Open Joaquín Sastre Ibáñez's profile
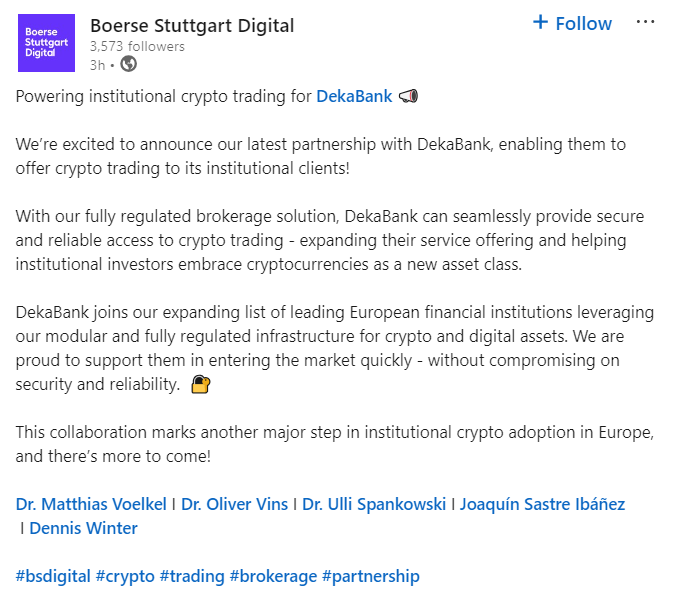The image size is (675, 595). coord(542,504)
